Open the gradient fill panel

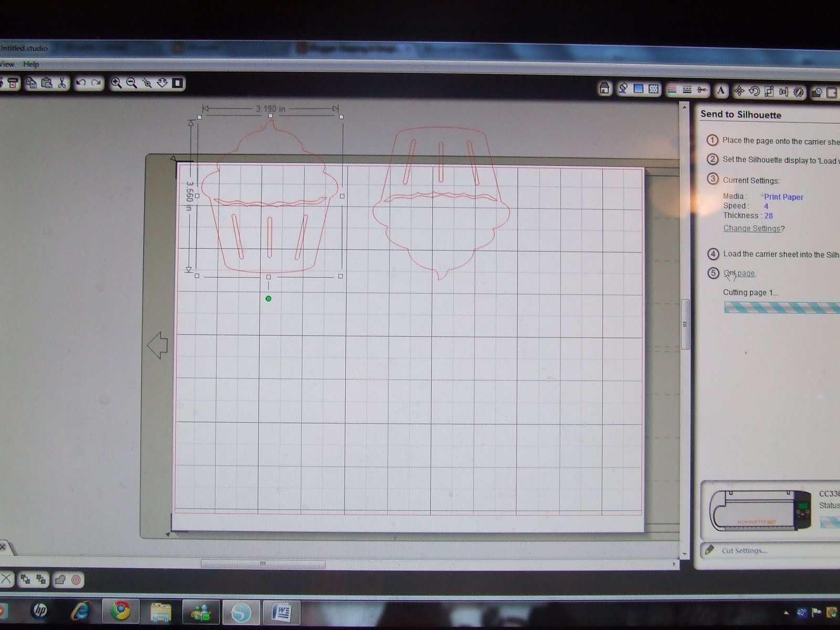coord(638,89)
